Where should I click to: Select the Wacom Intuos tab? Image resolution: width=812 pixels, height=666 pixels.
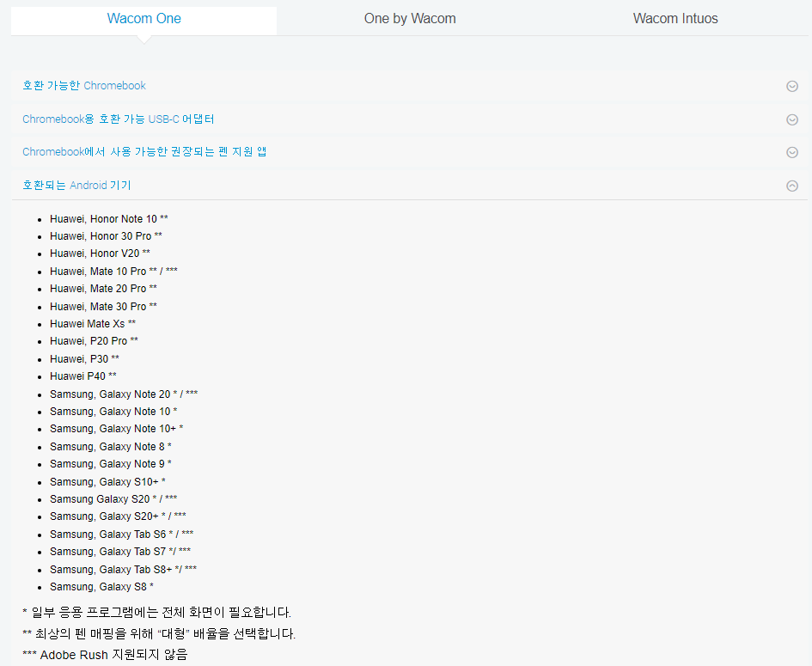(x=675, y=19)
